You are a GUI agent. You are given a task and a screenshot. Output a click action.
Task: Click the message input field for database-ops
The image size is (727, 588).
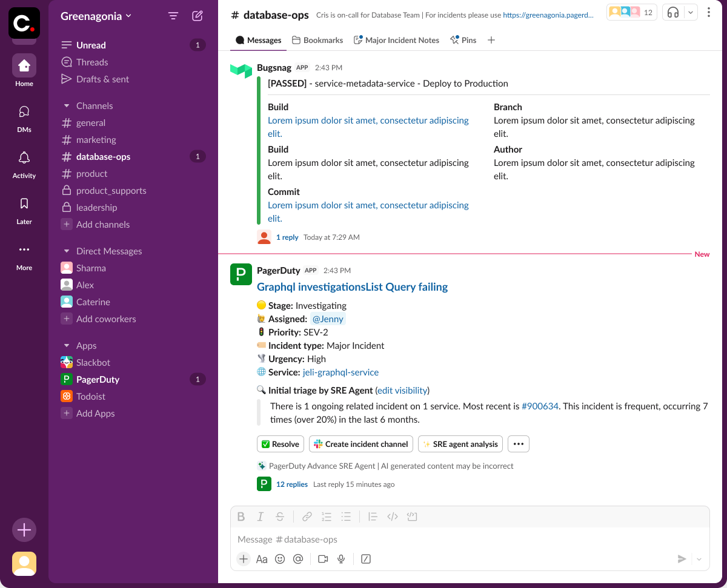424,539
